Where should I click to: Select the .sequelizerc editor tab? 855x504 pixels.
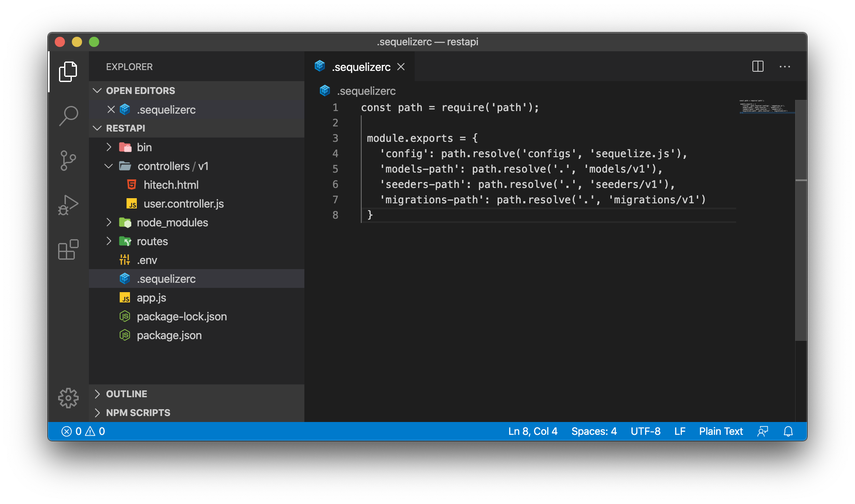(x=361, y=67)
